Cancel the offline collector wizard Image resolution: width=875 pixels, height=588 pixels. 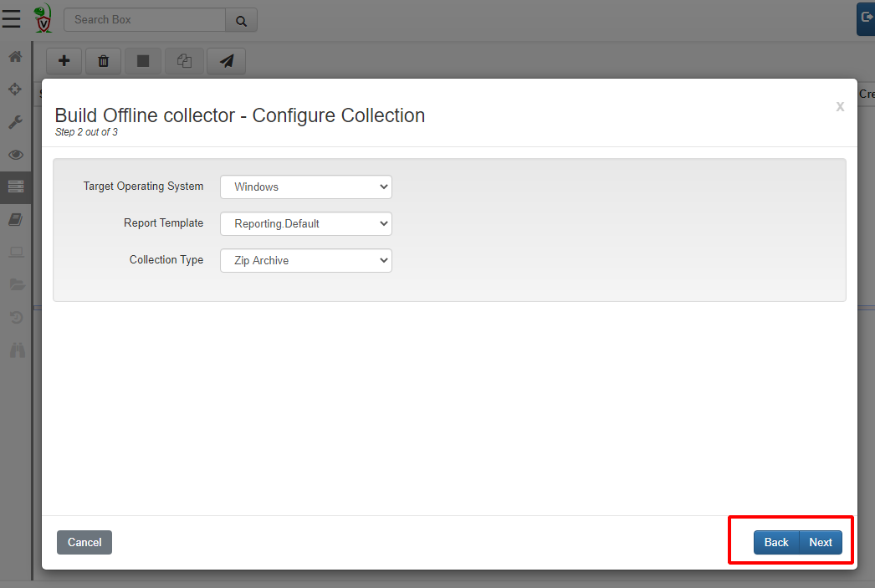coord(84,543)
